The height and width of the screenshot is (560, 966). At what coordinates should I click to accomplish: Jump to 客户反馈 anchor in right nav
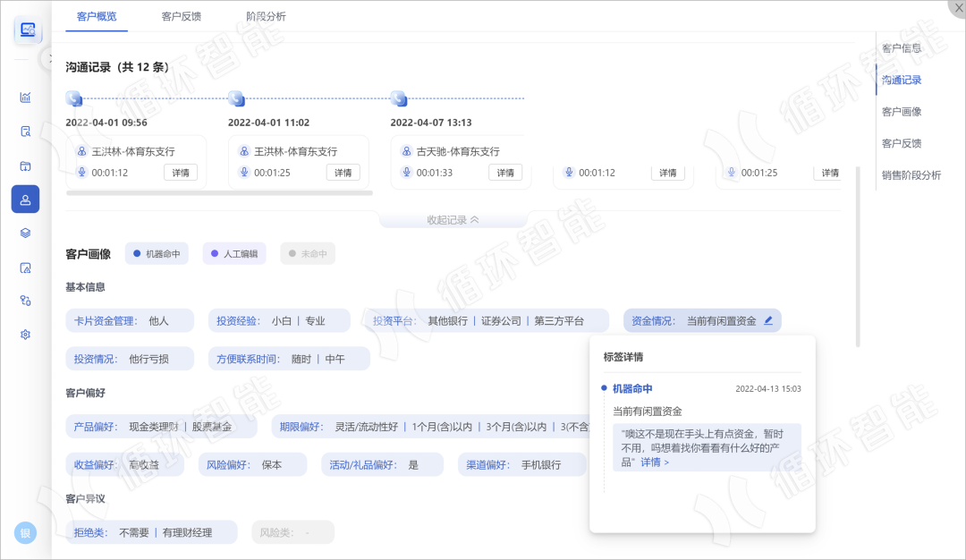click(x=902, y=143)
